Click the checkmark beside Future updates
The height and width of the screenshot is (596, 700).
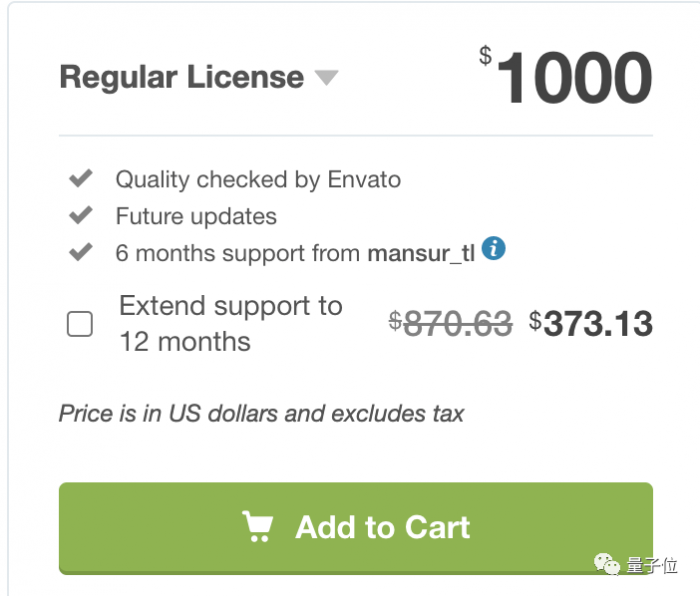coord(80,215)
